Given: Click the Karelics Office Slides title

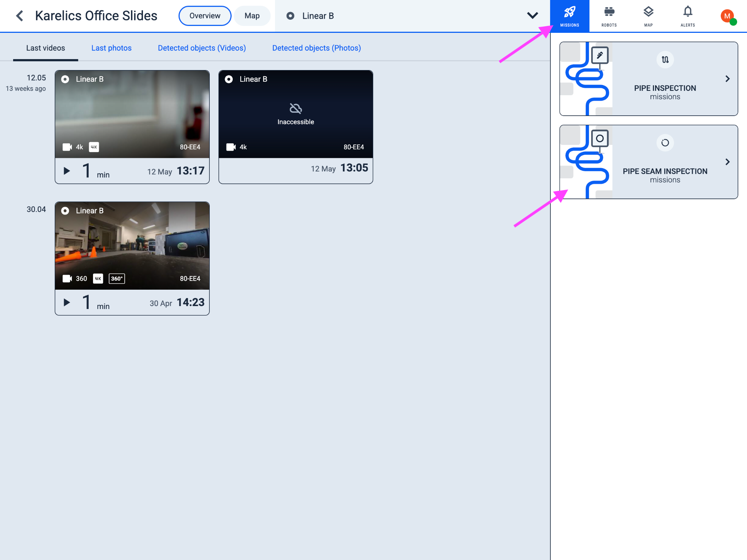Looking at the screenshot, I should [x=96, y=16].
